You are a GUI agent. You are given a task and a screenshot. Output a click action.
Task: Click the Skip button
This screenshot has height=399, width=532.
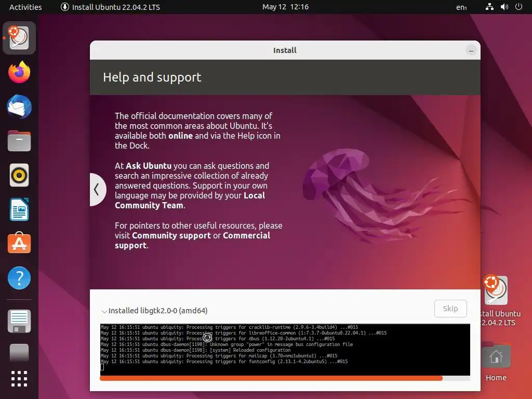pyautogui.click(x=450, y=309)
